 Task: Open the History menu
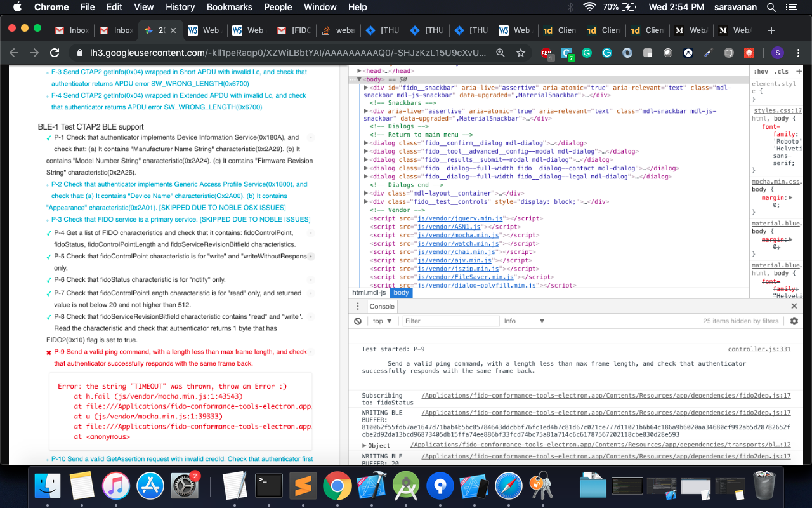pos(180,7)
